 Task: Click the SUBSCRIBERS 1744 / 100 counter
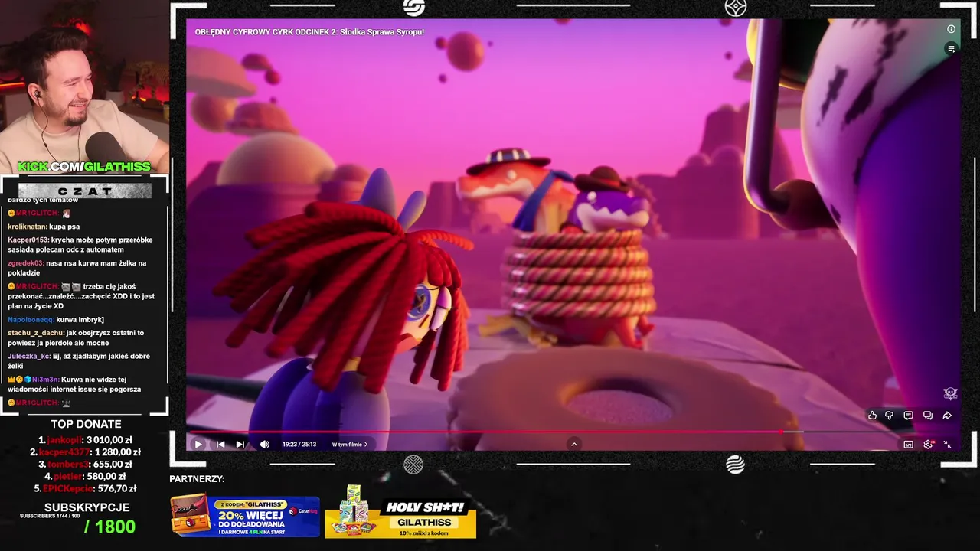click(x=50, y=516)
